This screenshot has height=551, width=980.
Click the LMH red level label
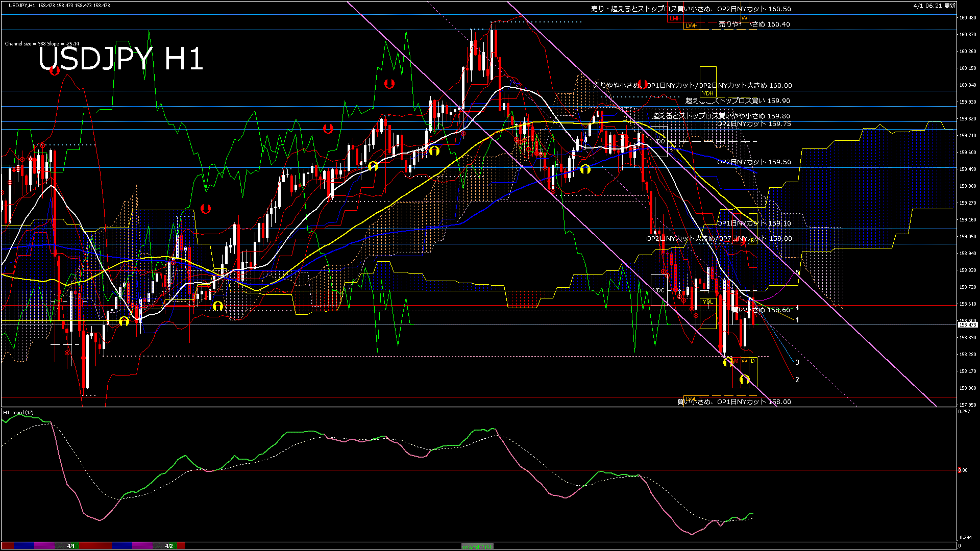click(x=675, y=18)
